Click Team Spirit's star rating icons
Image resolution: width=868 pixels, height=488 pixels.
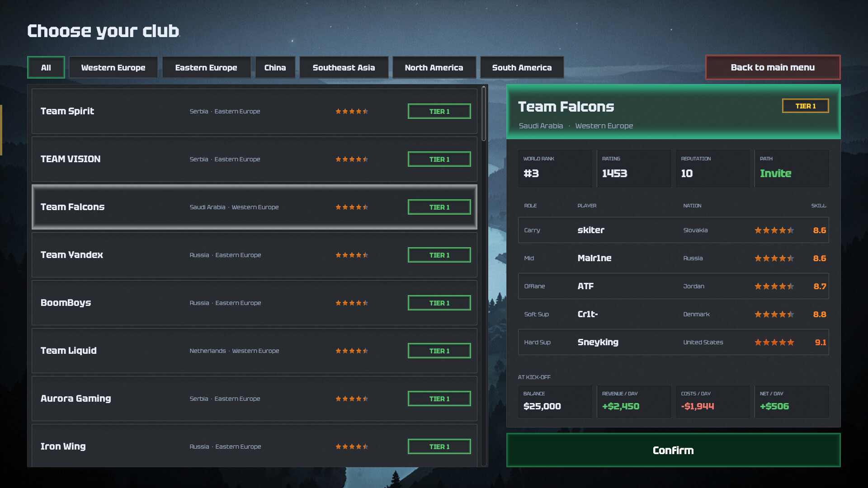(352, 111)
